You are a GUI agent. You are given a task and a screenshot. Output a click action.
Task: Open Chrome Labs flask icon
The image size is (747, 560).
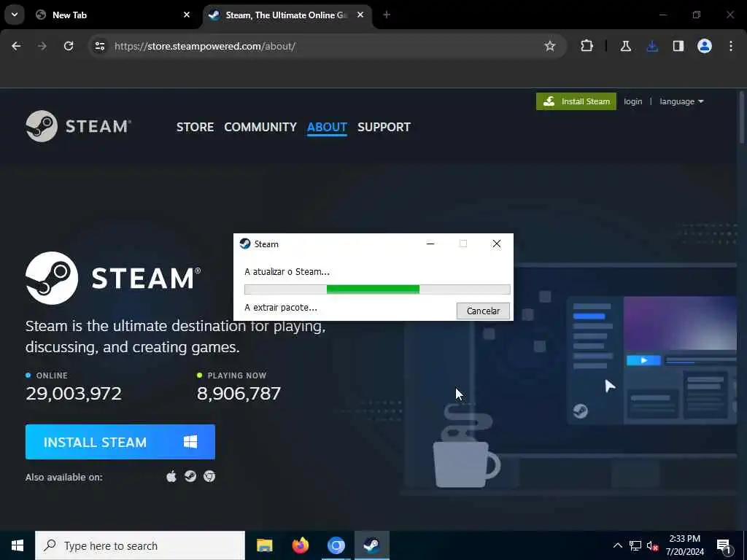coord(625,46)
